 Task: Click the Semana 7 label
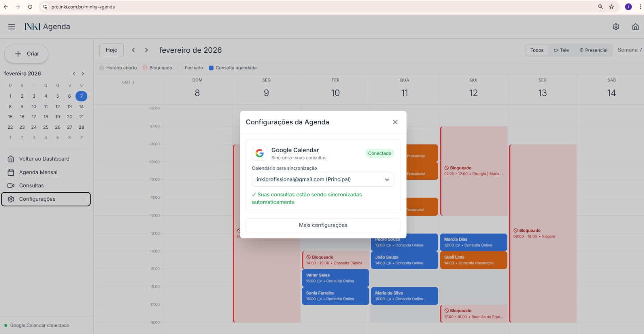(630, 50)
